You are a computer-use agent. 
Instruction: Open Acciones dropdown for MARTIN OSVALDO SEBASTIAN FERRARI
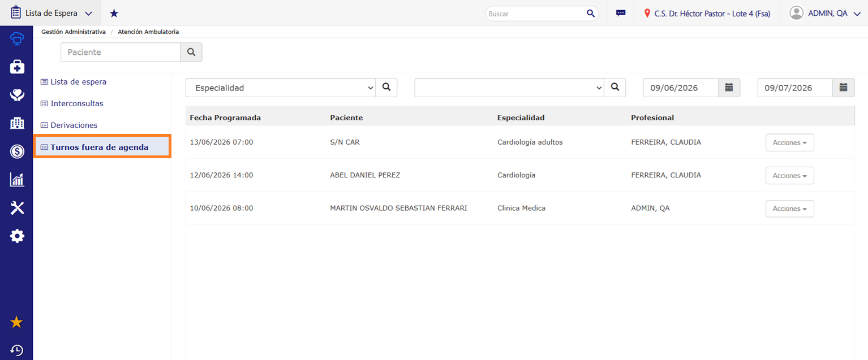coord(790,209)
